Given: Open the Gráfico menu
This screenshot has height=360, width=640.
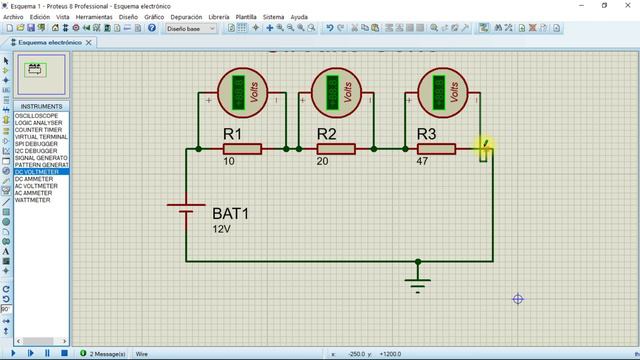Looking at the screenshot, I should coord(154,17).
